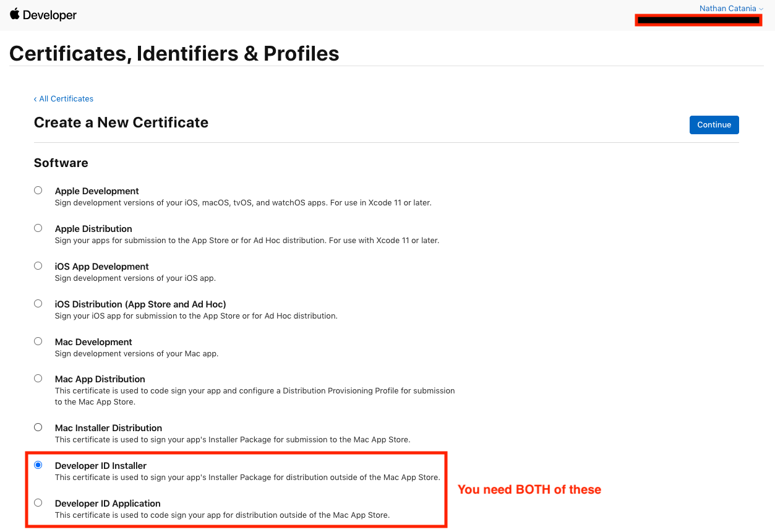The width and height of the screenshot is (775, 532).
Task: Click the Developer ID Application label text
Action: tap(108, 504)
